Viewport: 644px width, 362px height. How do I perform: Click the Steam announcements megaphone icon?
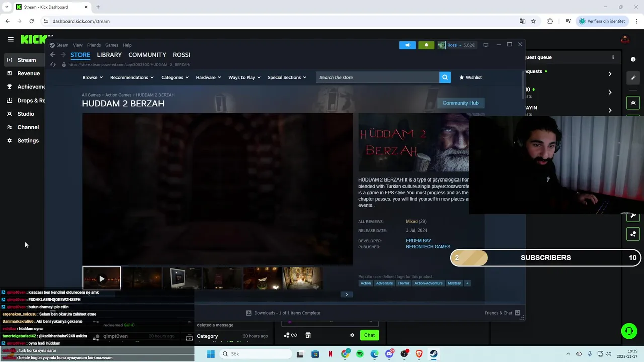408,45
